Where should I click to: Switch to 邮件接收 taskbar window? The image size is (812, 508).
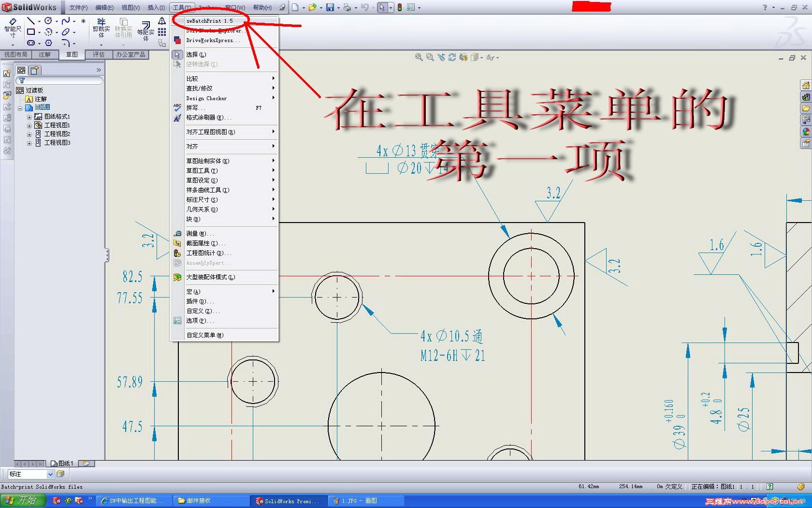(211, 501)
